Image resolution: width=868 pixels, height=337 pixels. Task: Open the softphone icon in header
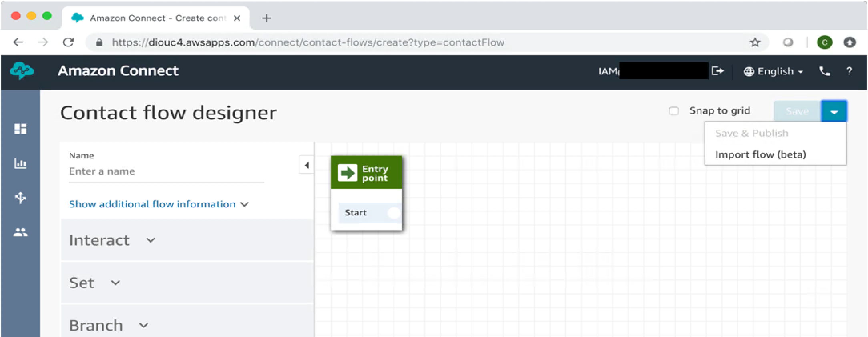pyautogui.click(x=824, y=71)
